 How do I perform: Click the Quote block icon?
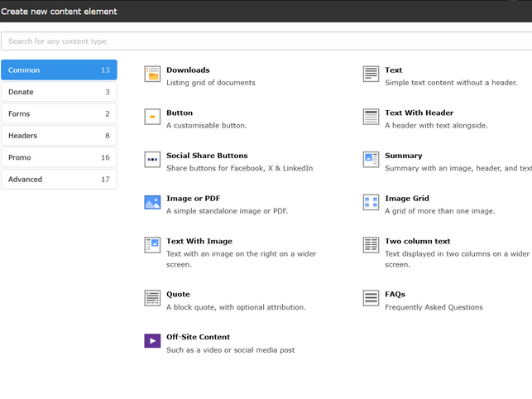pos(152,298)
